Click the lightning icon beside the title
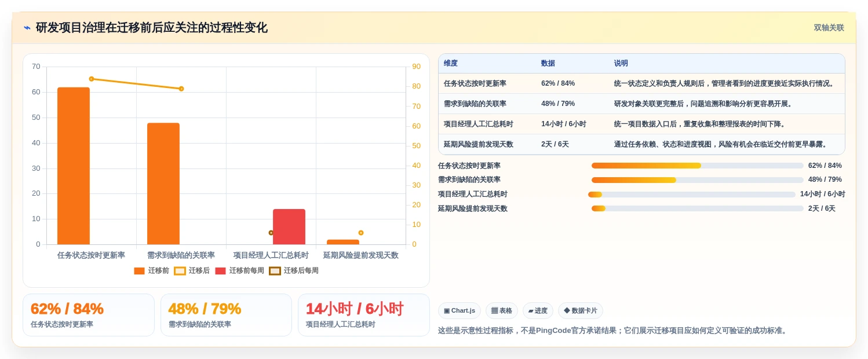Screen dimensions: 868x359 (x=27, y=28)
